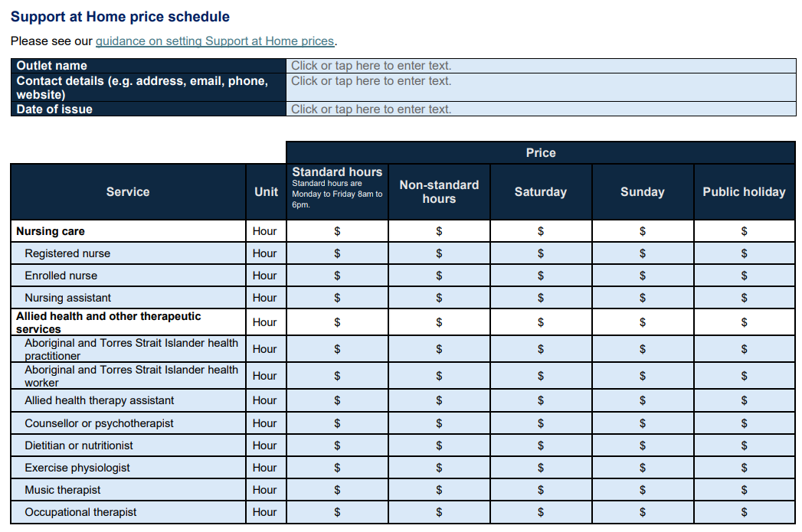Select Nursing care public holiday price cell
The height and width of the screenshot is (532, 802).
744,231
